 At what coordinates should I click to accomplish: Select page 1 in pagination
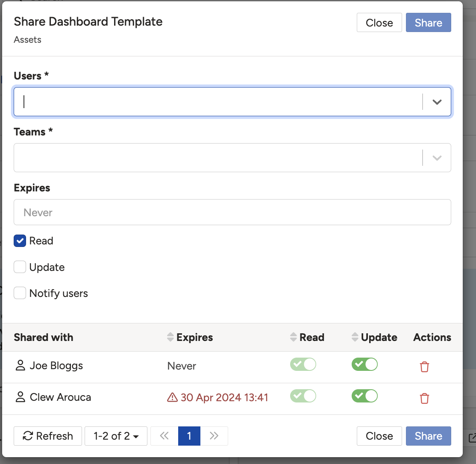click(x=189, y=436)
